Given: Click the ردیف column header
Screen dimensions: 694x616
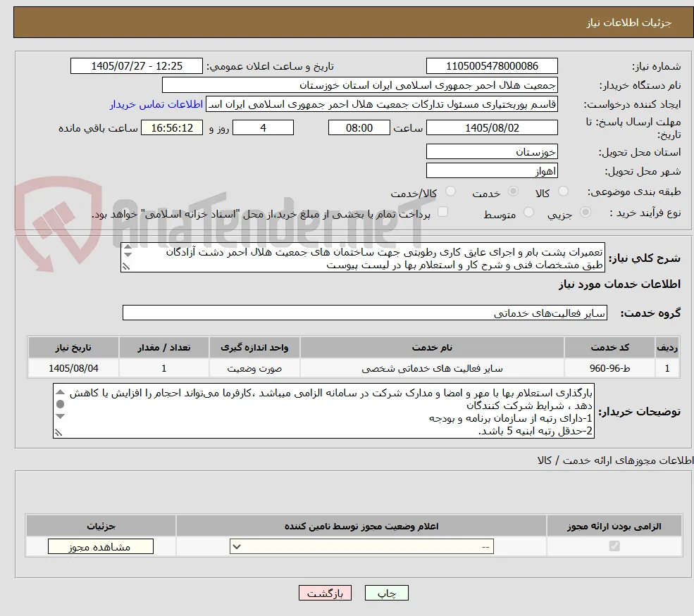Looking at the screenshot, I should (667, 348).
